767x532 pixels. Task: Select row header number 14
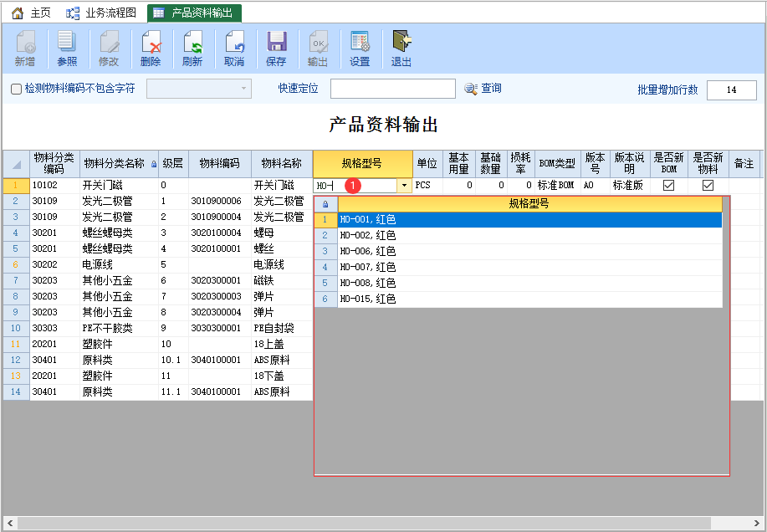click(16, 392)
